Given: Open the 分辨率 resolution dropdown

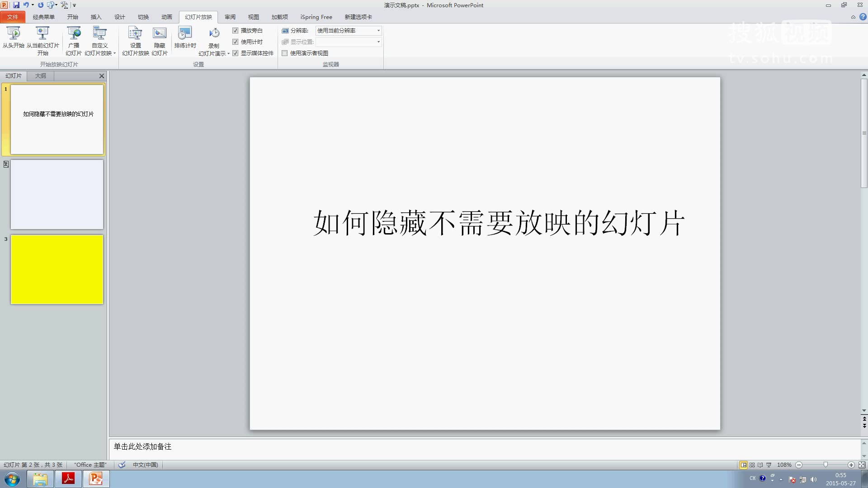Looking at the screenshot, I should tap(378, 30).
